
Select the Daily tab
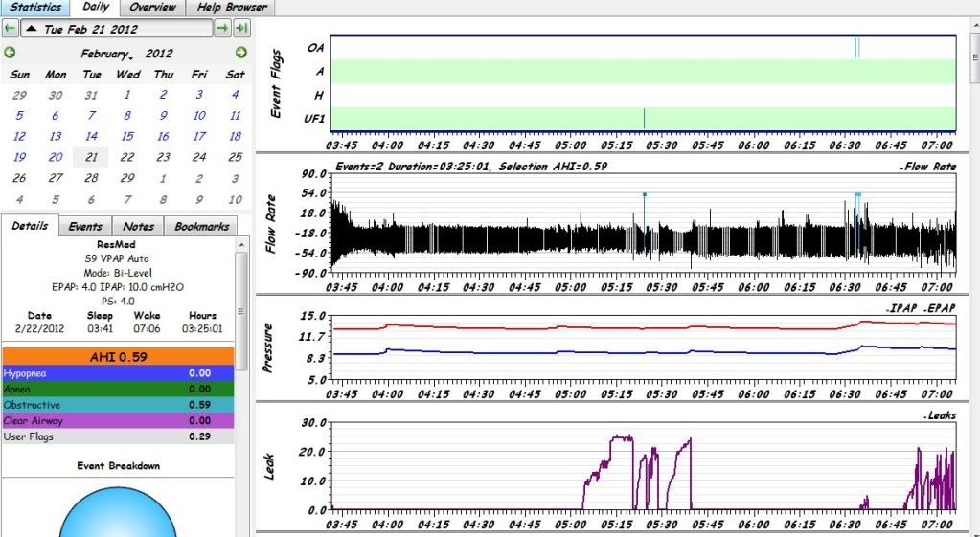pos(95,8)
